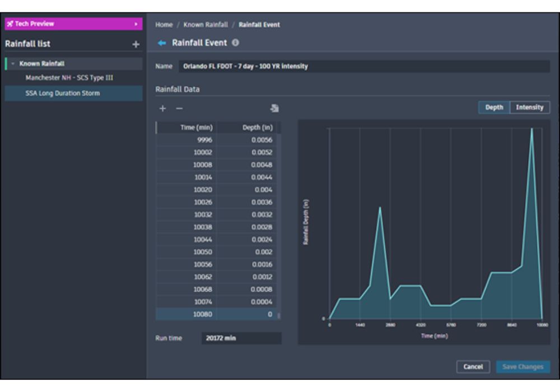Open Known Rainfall breadcrumb link
The image size is (560, 392).
pos(206,25)
